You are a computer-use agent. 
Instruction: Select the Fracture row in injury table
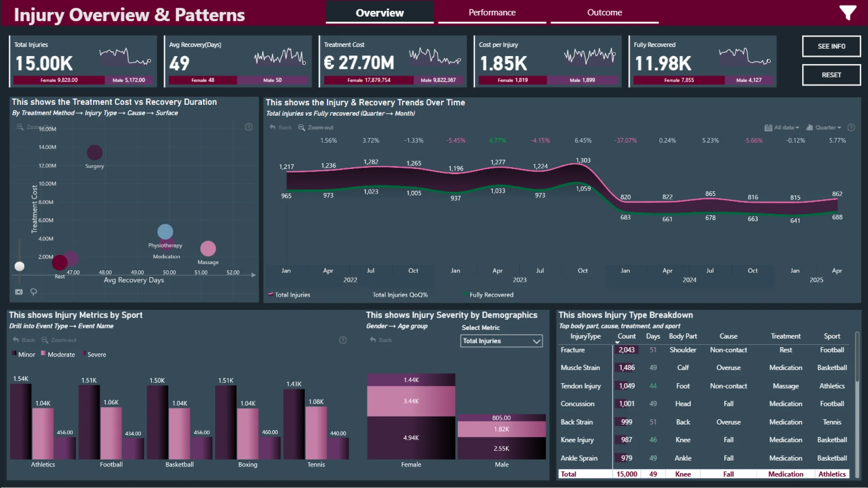click(703, 350)
